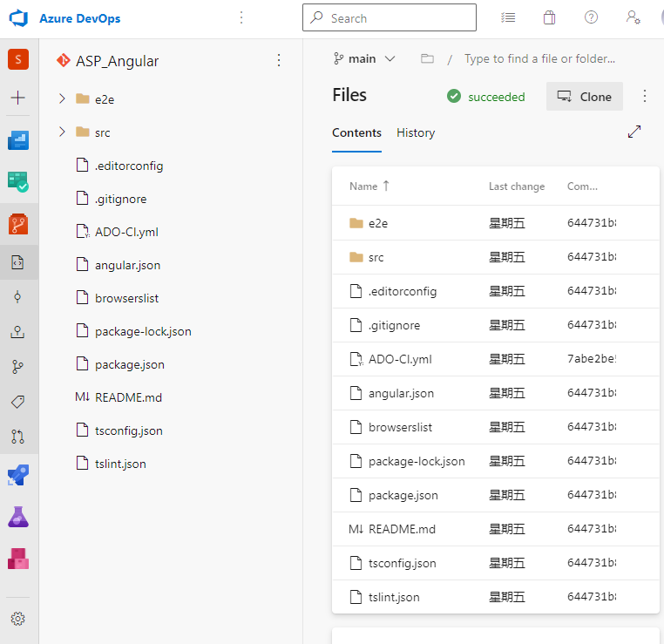Switch to the Contents tab
Viewport: 664px width, 644px height.
pos(356,133)
